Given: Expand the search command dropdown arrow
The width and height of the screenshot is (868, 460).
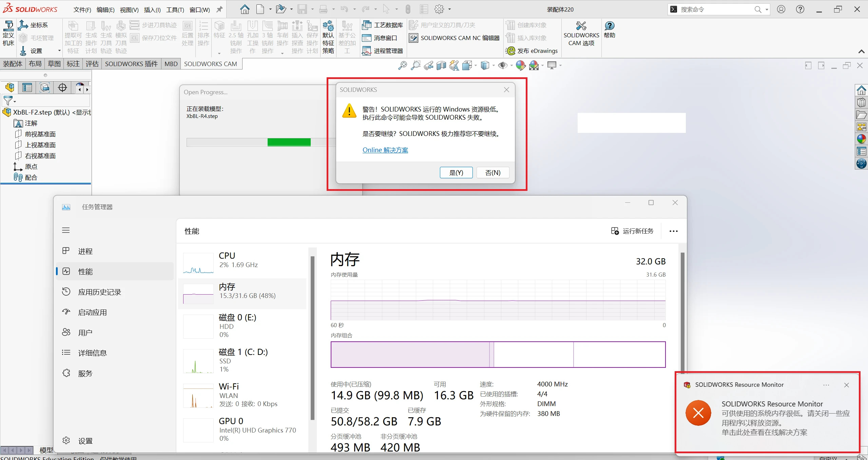Looking at the screenshot, I should point(767,9).
